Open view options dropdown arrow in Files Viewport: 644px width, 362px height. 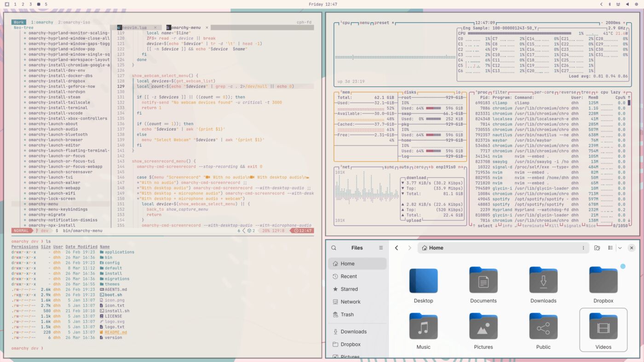click(620, 248)
